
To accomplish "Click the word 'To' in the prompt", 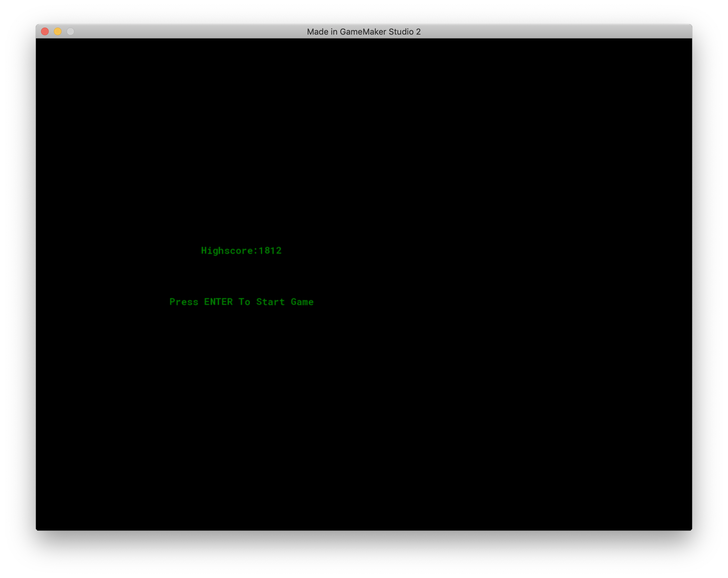I will [x=244, y=302].
